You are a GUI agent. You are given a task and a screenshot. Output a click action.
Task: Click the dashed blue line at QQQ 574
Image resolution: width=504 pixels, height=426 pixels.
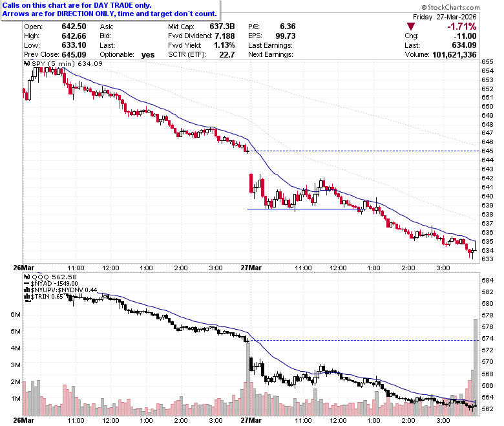(366, 340)
